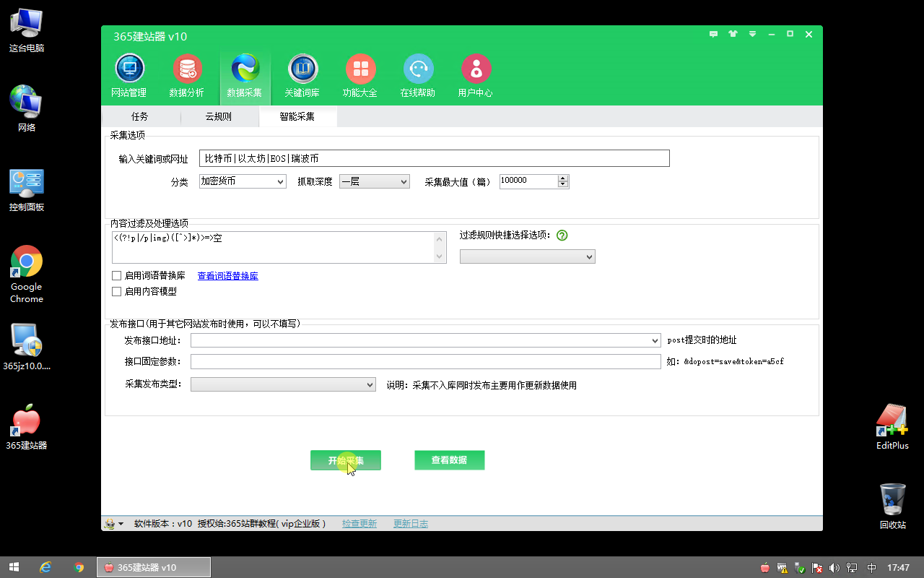Open 回收站 recycle bin icon
This screenshot has height=578, width=924.
pos(892,506)
